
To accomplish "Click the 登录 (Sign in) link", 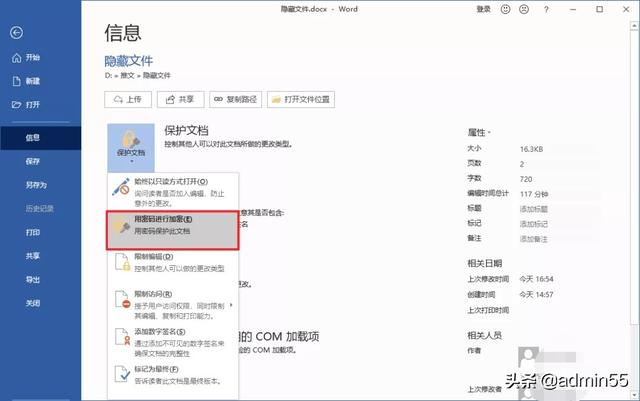I will [484, 9].
